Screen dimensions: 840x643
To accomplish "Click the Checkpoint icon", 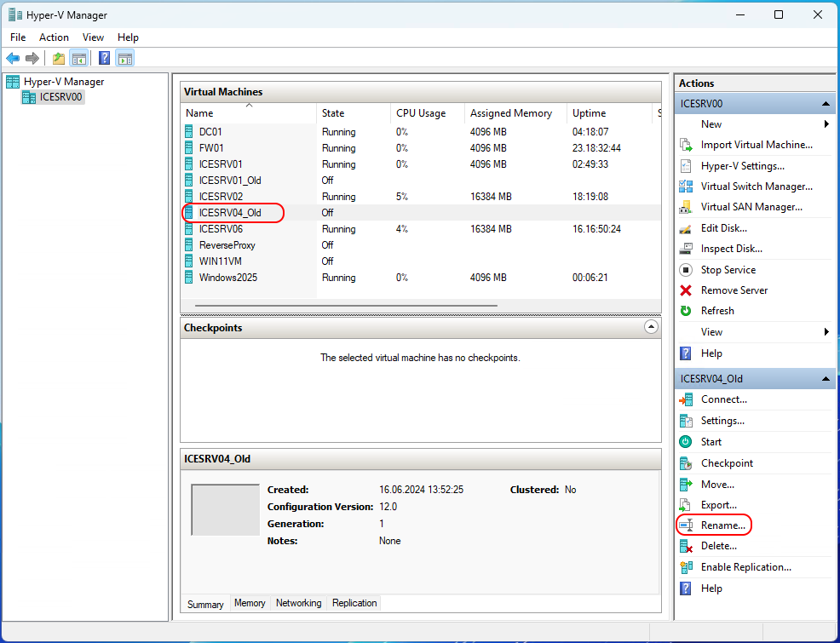I will (x=686, y=463).
